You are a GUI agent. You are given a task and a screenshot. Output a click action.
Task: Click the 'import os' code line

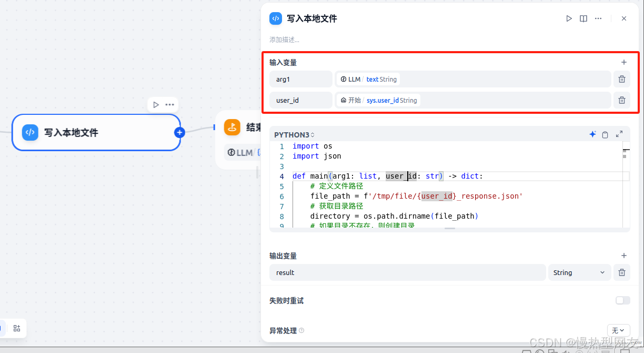pyautogui.click(x=313, y=146)
